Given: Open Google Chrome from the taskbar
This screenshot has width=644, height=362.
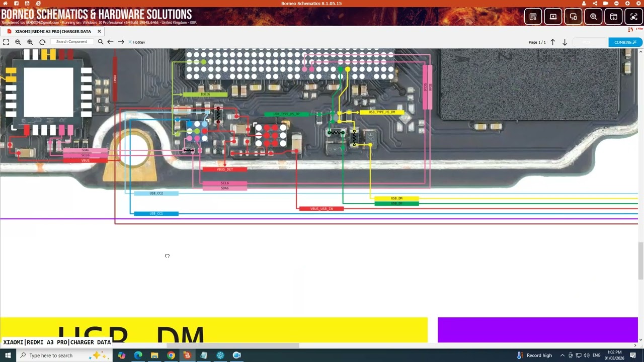Looking at the screenshot, I should click(x=171, y=355).
